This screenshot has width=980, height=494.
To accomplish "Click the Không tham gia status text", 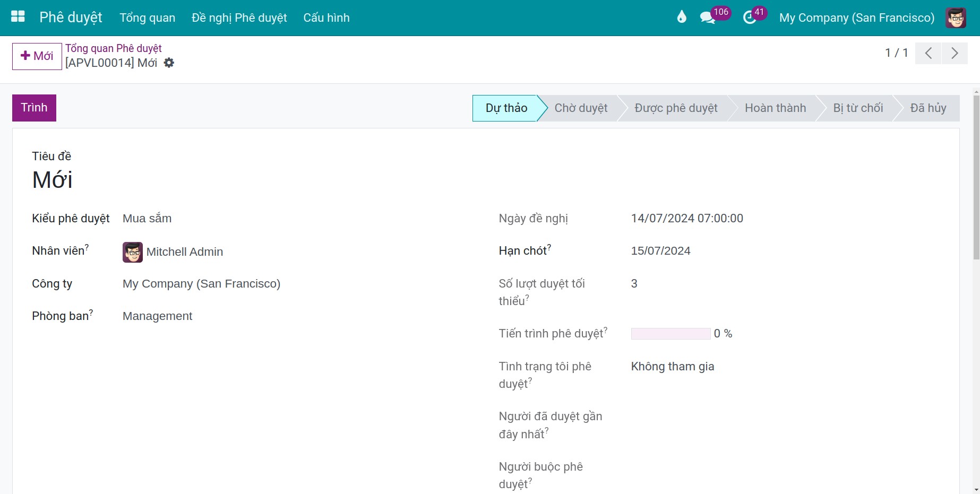I will (x=673, y=367).
